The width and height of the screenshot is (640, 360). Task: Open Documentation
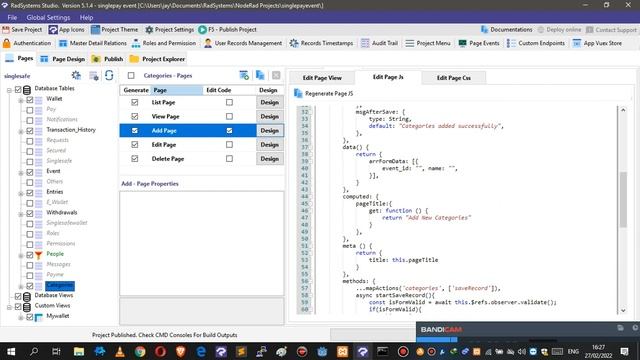click(x=507, y=29)
